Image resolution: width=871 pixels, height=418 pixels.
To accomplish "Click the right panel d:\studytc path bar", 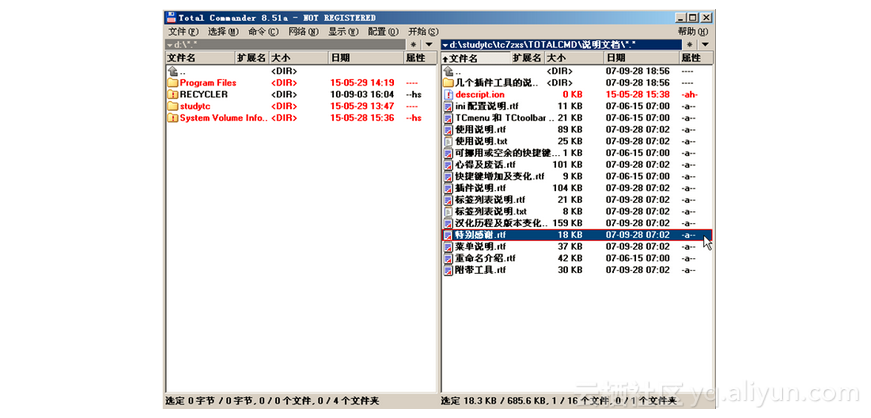I will tap(562, 44).
